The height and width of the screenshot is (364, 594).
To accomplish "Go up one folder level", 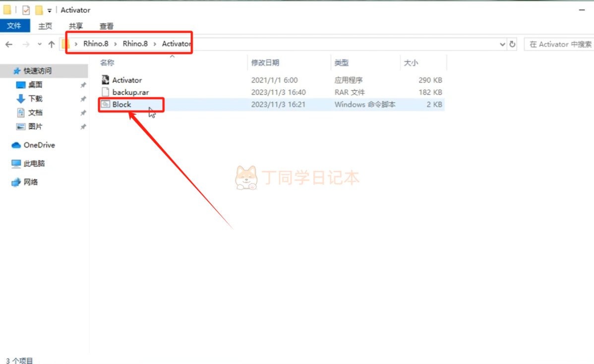I will pyautogui.click(x=52, y=44).
